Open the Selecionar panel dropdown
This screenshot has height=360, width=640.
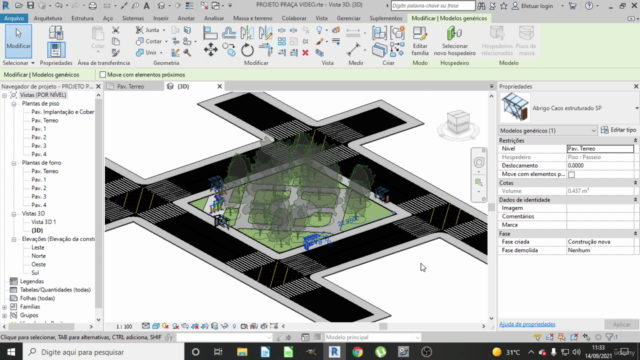coord(19,63)
